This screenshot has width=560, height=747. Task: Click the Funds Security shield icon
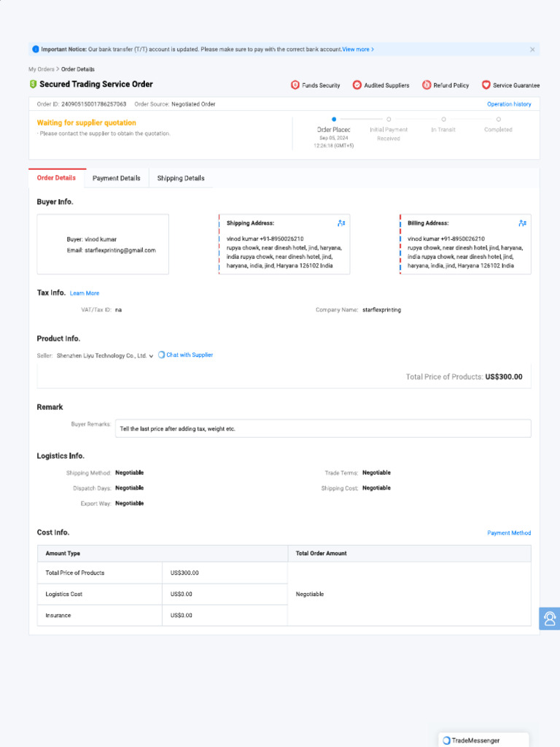point(295,85)
